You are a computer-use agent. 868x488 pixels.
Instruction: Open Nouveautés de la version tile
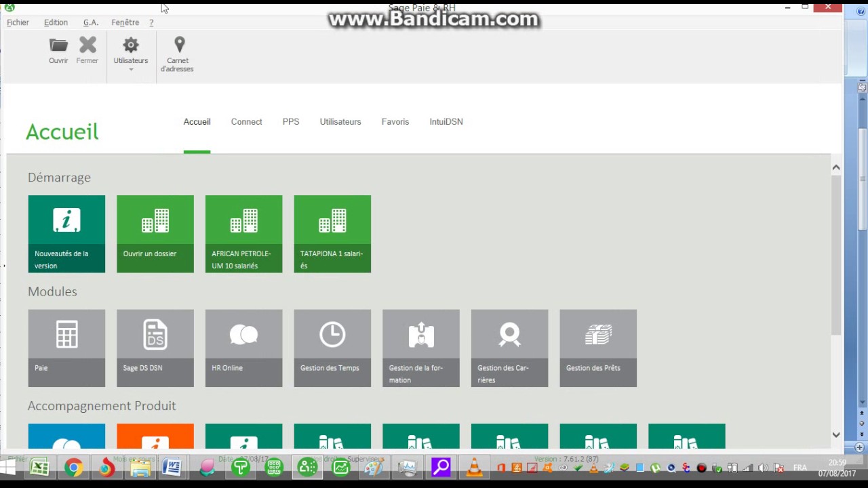pos(66,234)
